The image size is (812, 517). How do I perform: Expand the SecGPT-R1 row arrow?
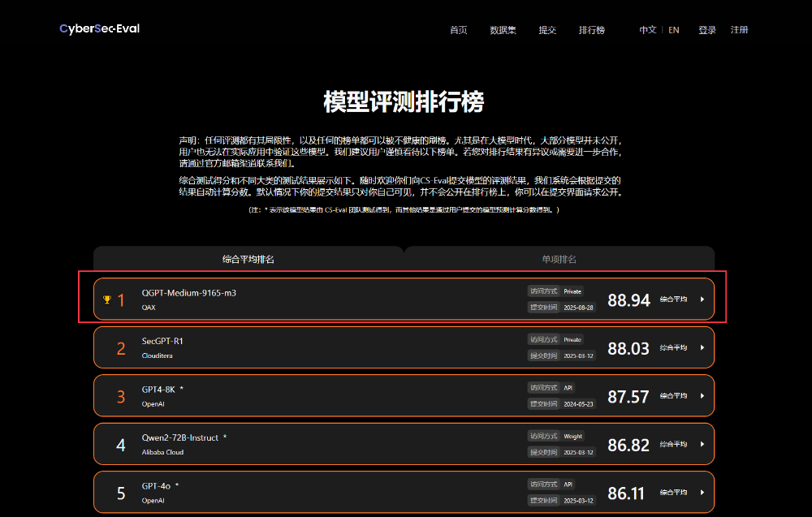pyautogui.click(x=702, y=347)
